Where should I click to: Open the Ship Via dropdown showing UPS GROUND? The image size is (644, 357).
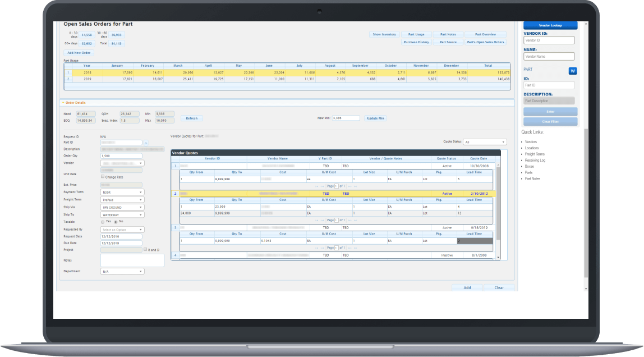click(122, 207)
